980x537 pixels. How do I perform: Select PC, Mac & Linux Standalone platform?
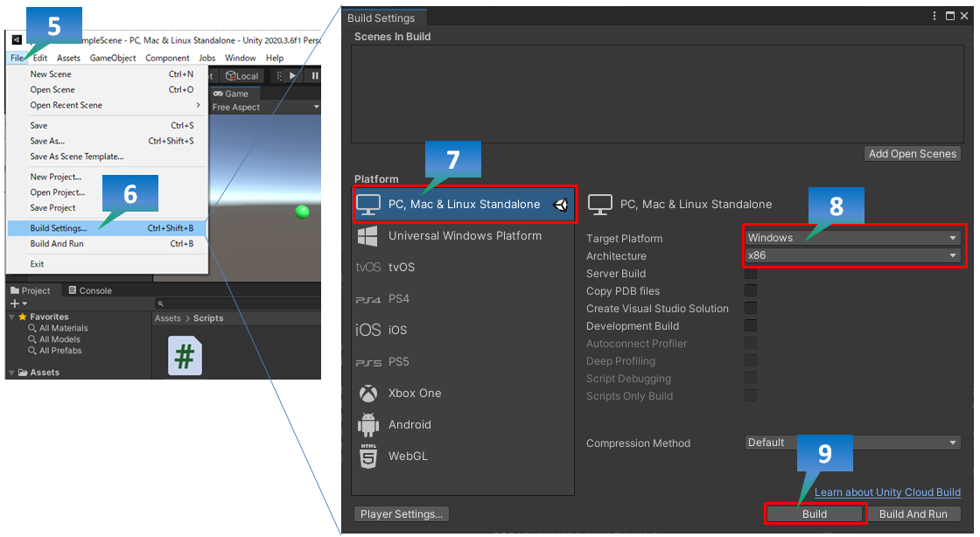(465, 204)
